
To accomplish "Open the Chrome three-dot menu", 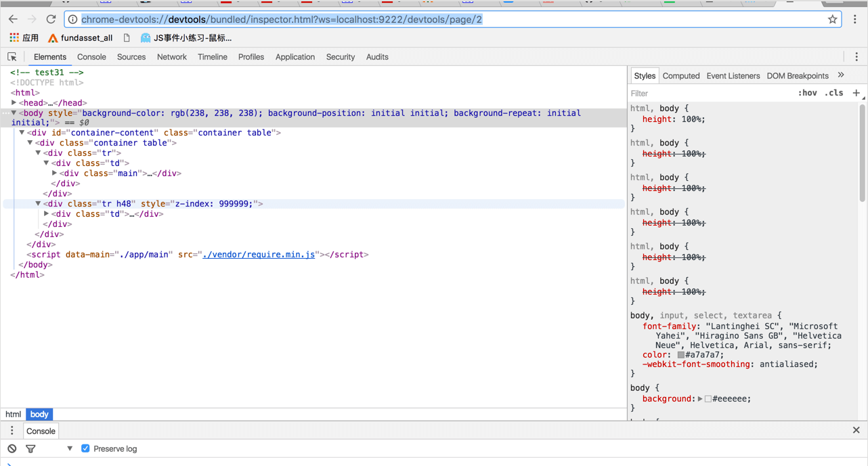I will coord(855,20).
